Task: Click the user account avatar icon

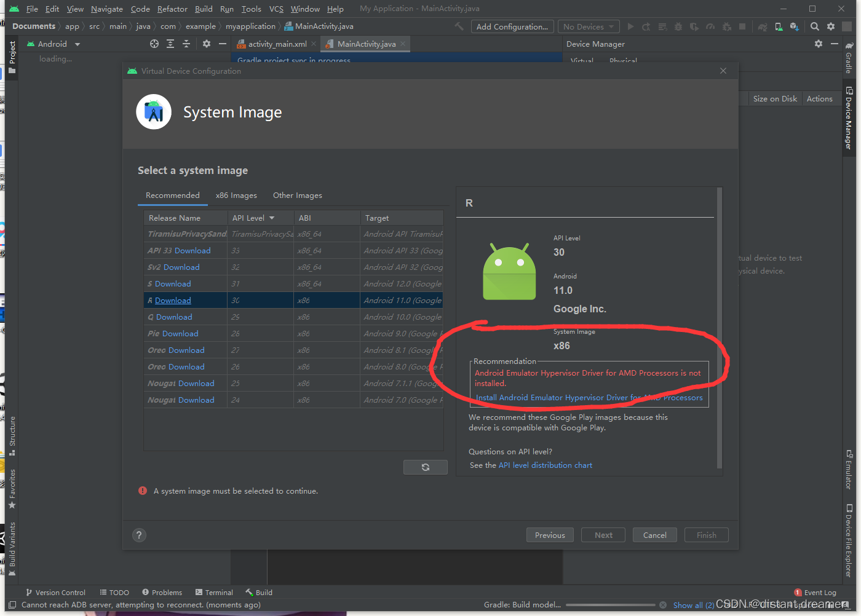Action: click(847, 26)
